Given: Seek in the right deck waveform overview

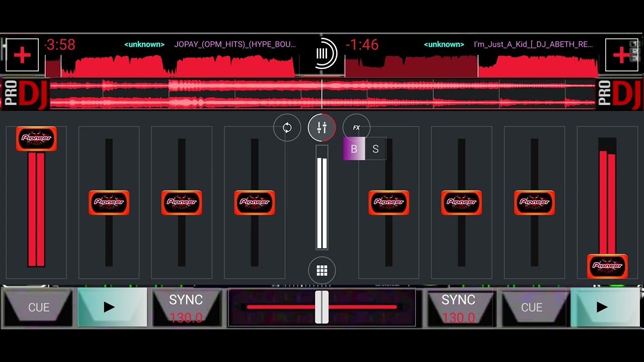Looking at the screenshot, I should tap(471, 65).
